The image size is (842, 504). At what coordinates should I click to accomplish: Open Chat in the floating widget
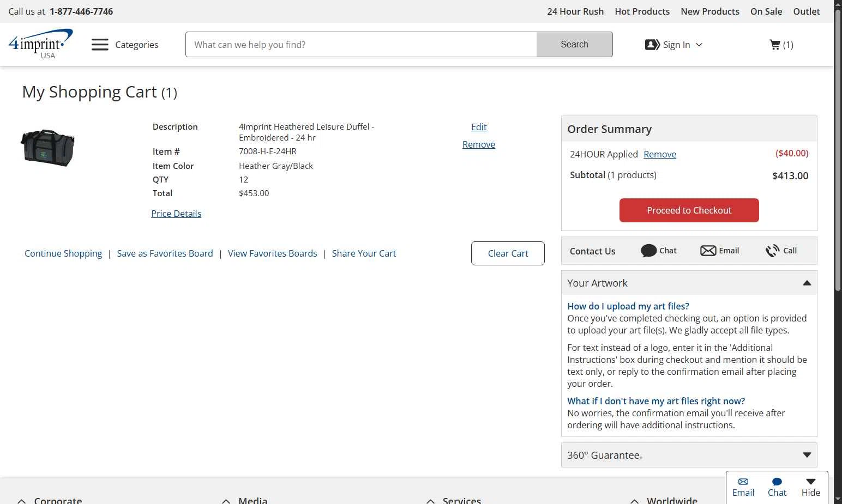(x=777, y=487)
